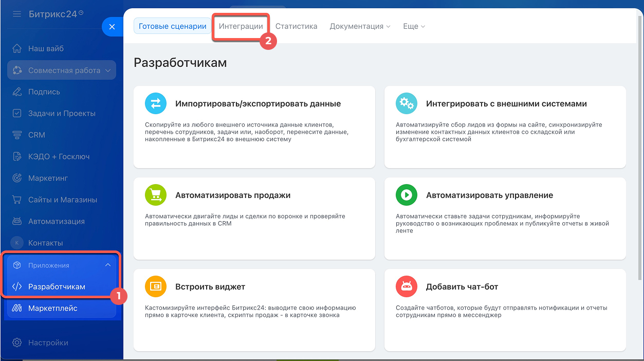Select the CRM icon in the sidebar
The image size is (644, 361).
click(x=17, y=135)
